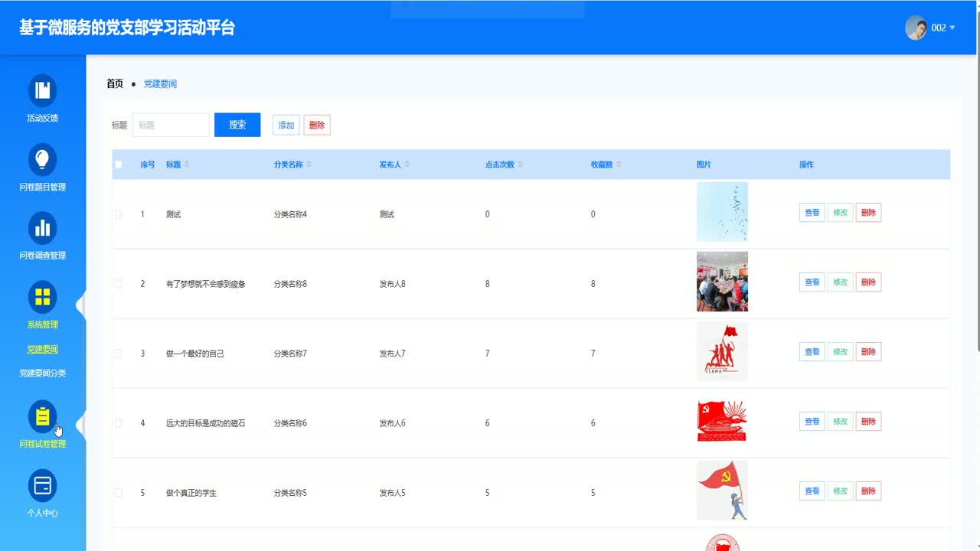Click the 分类名称5 cell
This screenshot has height=551, width=980.
290,493
